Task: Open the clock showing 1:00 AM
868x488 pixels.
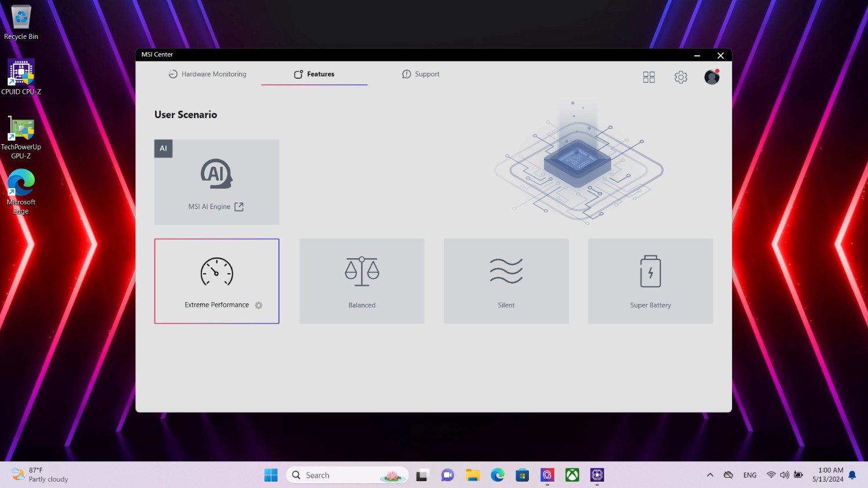Action: [828, 475]
